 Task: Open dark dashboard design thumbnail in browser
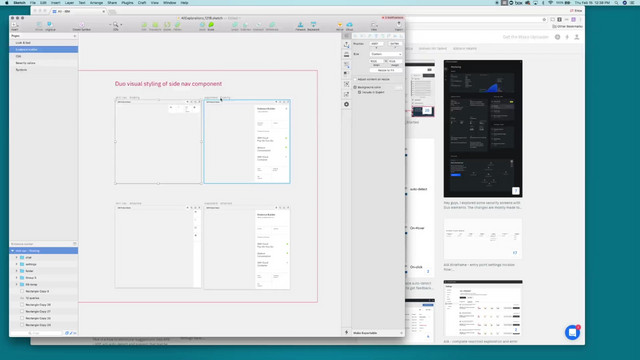pos(483,129)
